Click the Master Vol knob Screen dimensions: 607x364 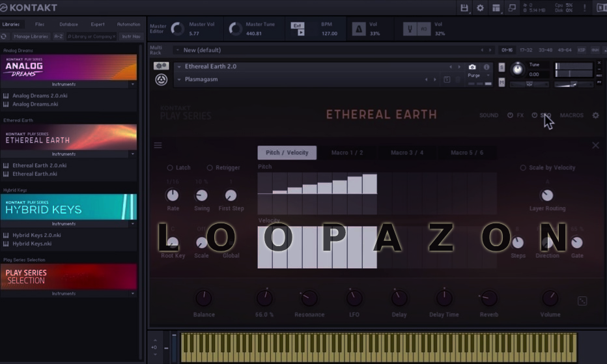178,29
